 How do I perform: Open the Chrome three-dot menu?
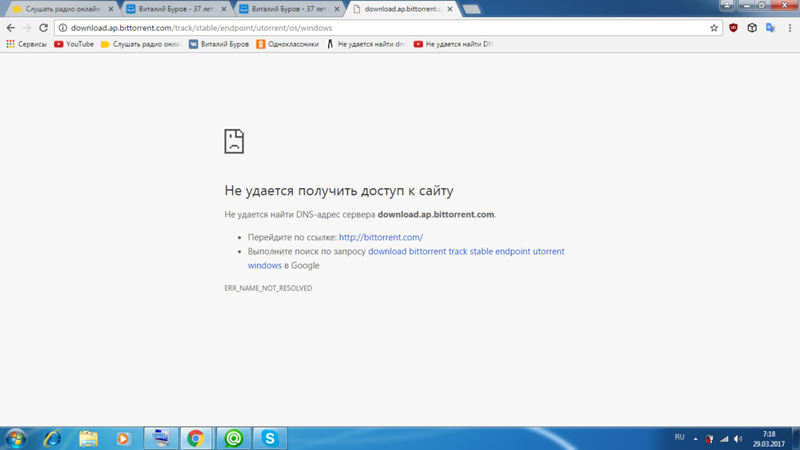coord(790,28)
